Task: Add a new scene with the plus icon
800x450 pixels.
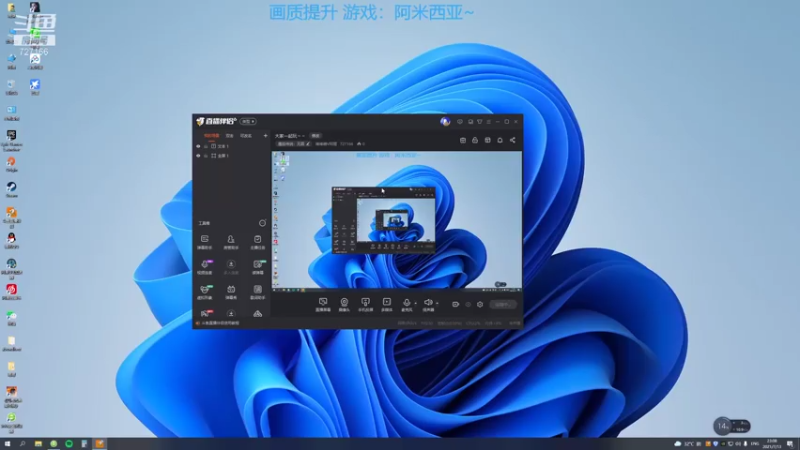Action: coord(265,136)
